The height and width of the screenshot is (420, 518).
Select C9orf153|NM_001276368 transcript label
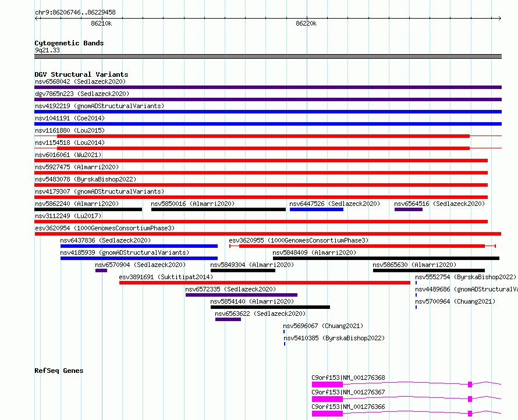[x=348, y=378]
